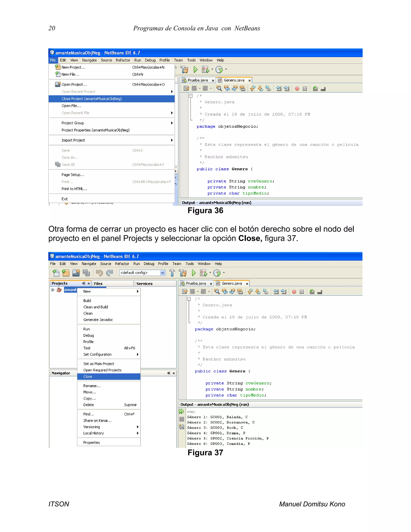This screenshot has height=532, width=411.
Task: Open Refactor menu in Figura 36 menu bar
Action: (x=123, y=60)
